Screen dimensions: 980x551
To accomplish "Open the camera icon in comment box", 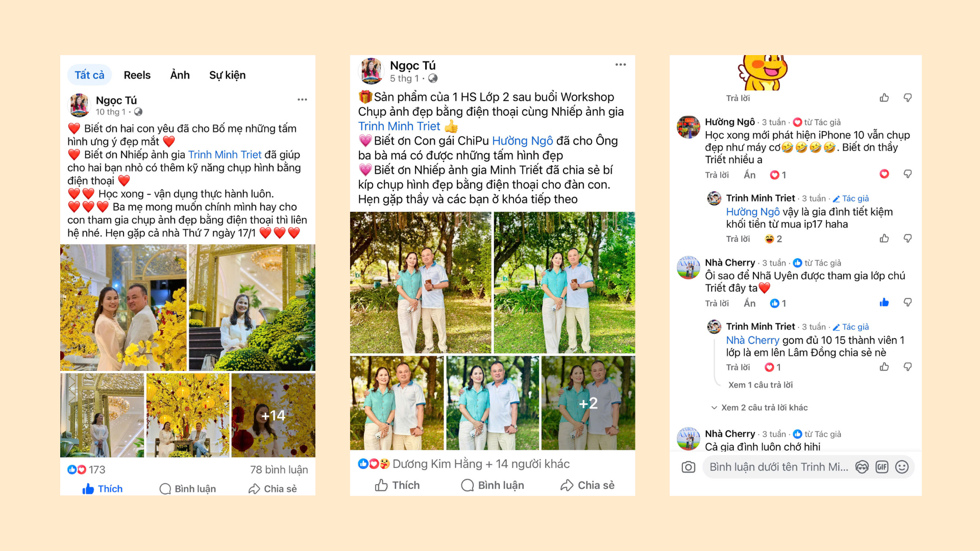I will 688,467.
